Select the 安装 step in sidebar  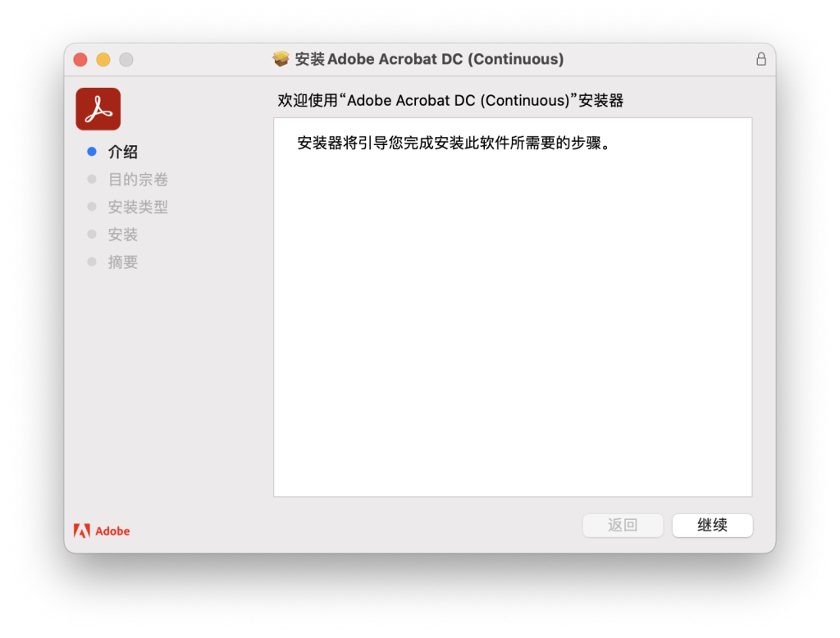[x=123, y=234]
